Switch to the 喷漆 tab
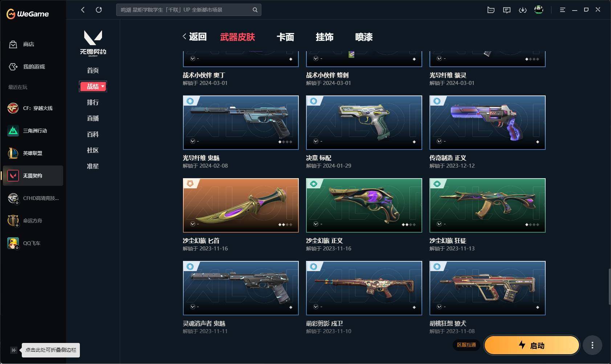This screenshot has height=364, width=611. [364, 37]
